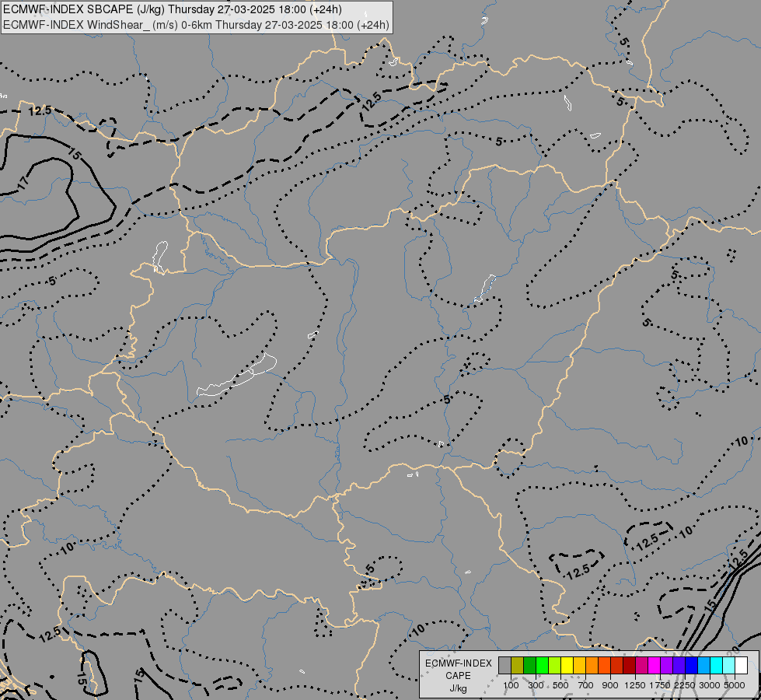Click the legend unit label 'J/kg'
This screenshot has width=761, height=700.
[x=458, y=689]
